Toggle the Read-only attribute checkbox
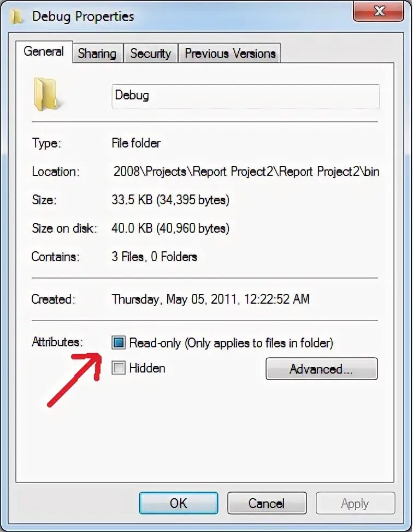Viewport: 413px width, 532px height. coord(119,342)
